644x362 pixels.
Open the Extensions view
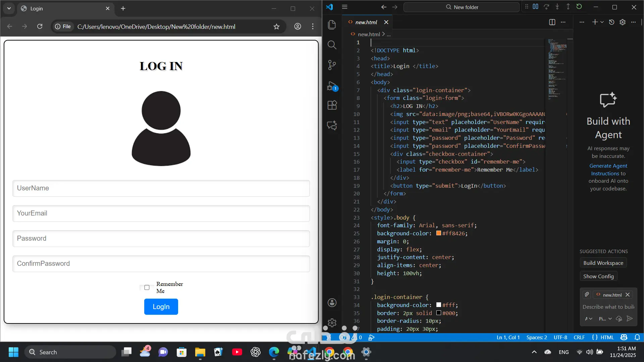pos(332,105)
